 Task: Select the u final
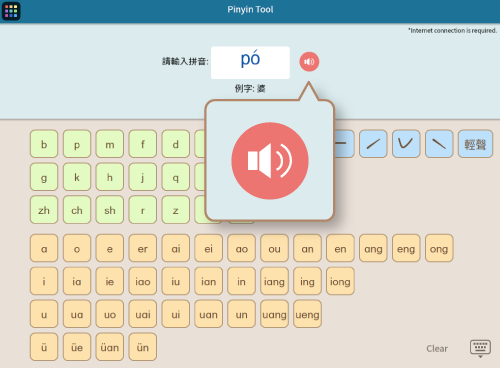point(44,314)
